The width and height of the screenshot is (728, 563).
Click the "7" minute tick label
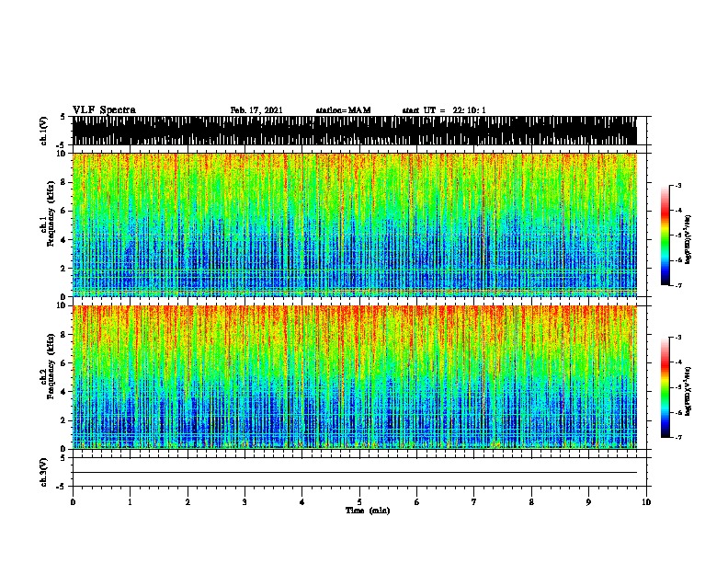point(474,502)
